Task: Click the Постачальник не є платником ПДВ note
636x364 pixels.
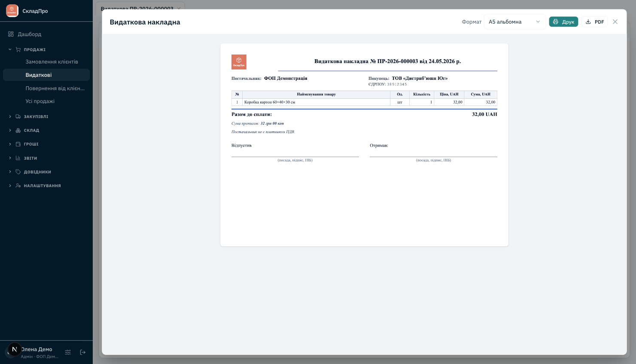Action: coord(263,132)
